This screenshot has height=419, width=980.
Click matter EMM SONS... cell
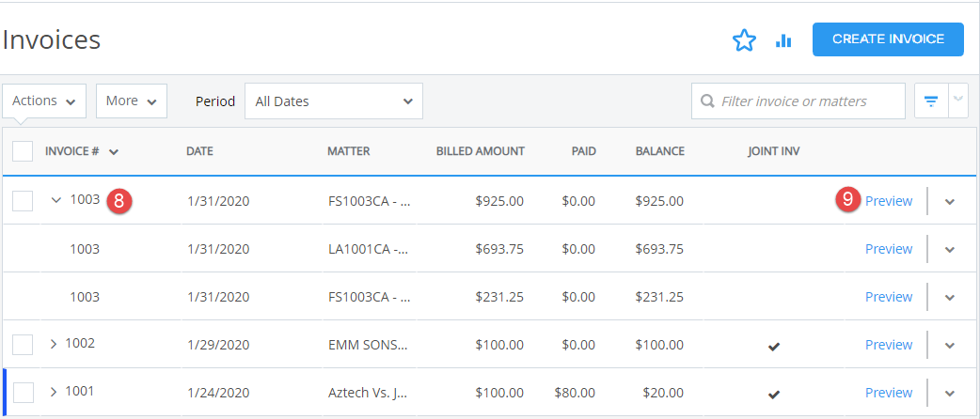[368, 345]
